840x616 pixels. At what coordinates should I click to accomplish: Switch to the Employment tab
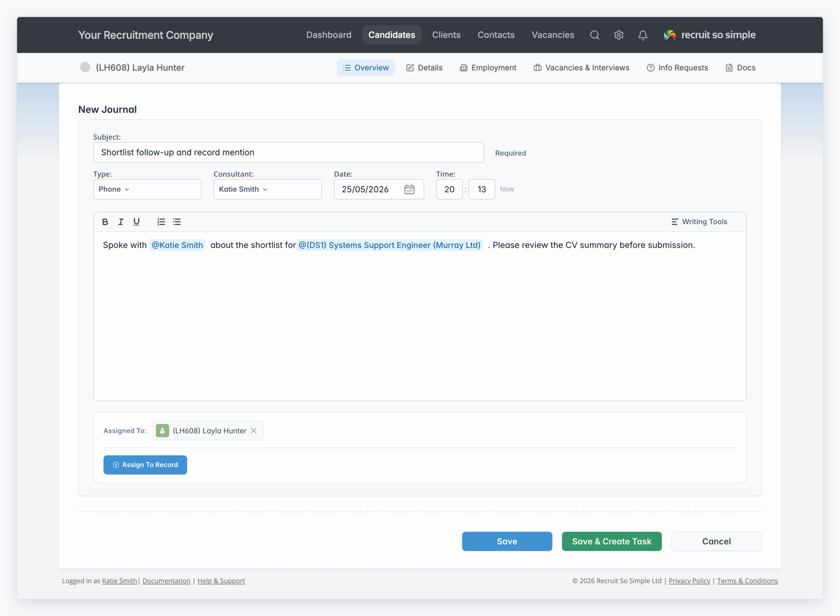click(488, 68)
